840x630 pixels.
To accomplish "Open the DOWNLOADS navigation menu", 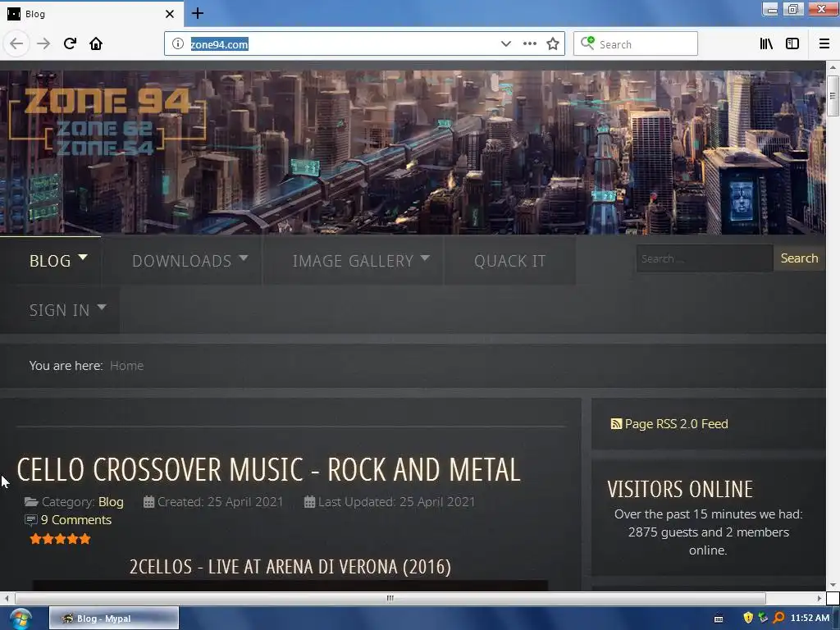I will tap(181, 261).
